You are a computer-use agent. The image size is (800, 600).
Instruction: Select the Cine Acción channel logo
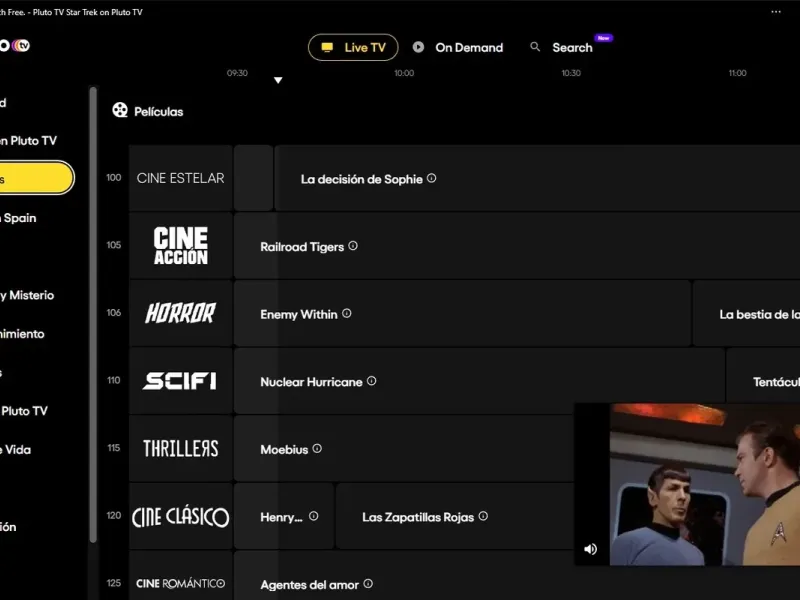click(x=181, y=245)
